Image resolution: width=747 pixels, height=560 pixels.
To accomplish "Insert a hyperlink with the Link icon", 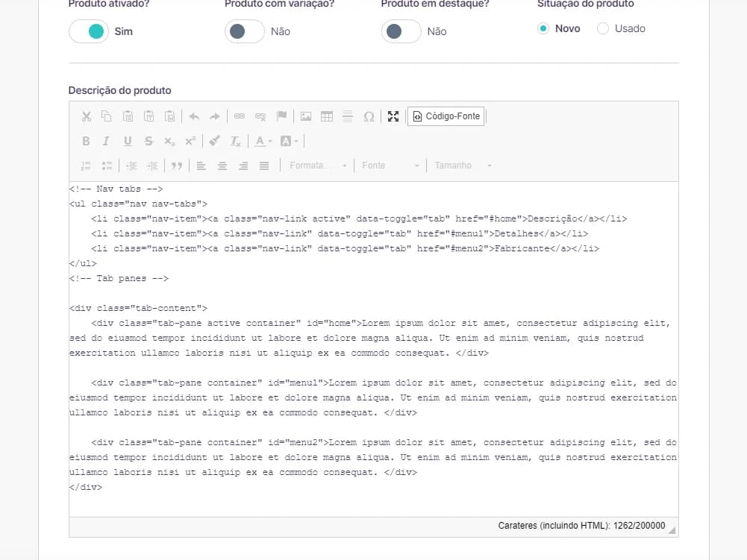I will [239, 116].
